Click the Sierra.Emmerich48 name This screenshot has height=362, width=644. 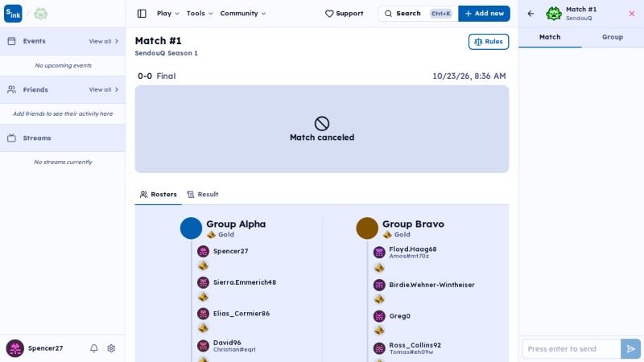245,282
